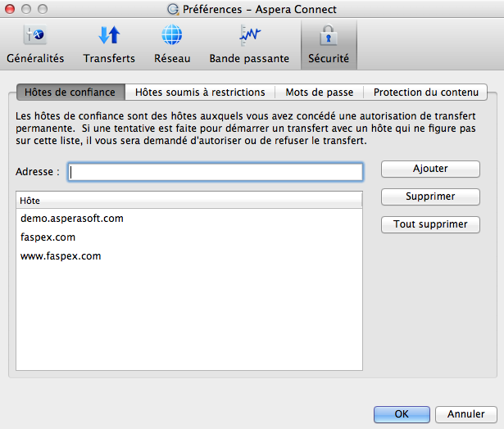Open the Réseau globe icon
This screenshot has height=429, width=504.
tap(172, 34)
